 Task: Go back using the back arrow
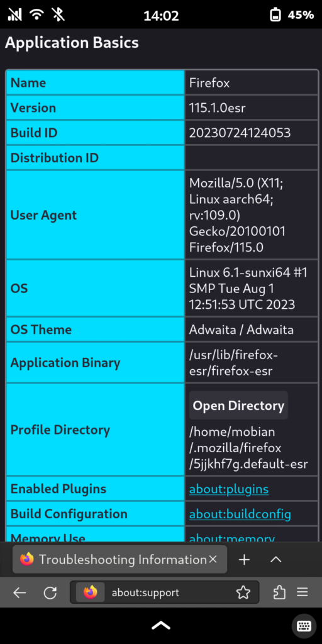click(x=19, y=592)
